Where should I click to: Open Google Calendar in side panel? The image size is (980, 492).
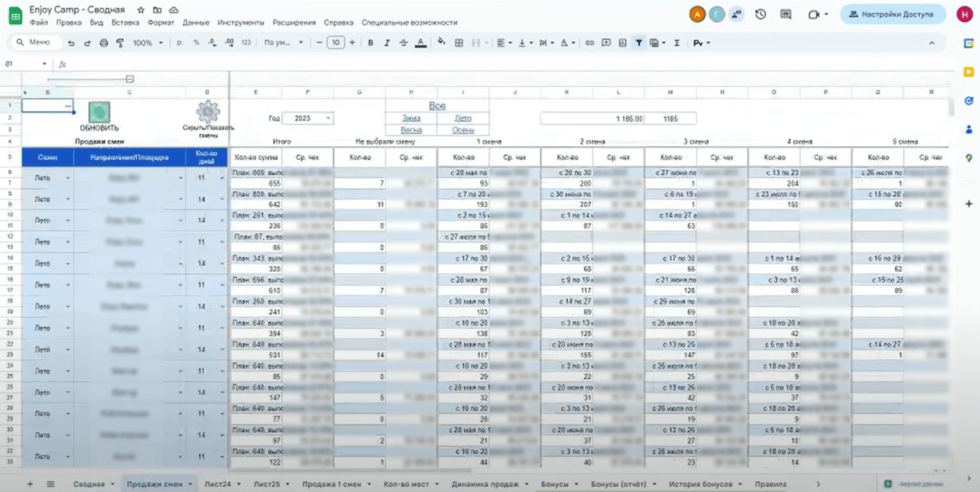click(x=969, y=44)
